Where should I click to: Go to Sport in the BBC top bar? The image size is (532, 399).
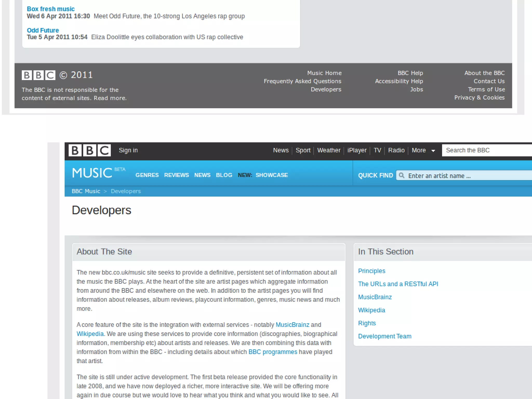coord(303,150)
